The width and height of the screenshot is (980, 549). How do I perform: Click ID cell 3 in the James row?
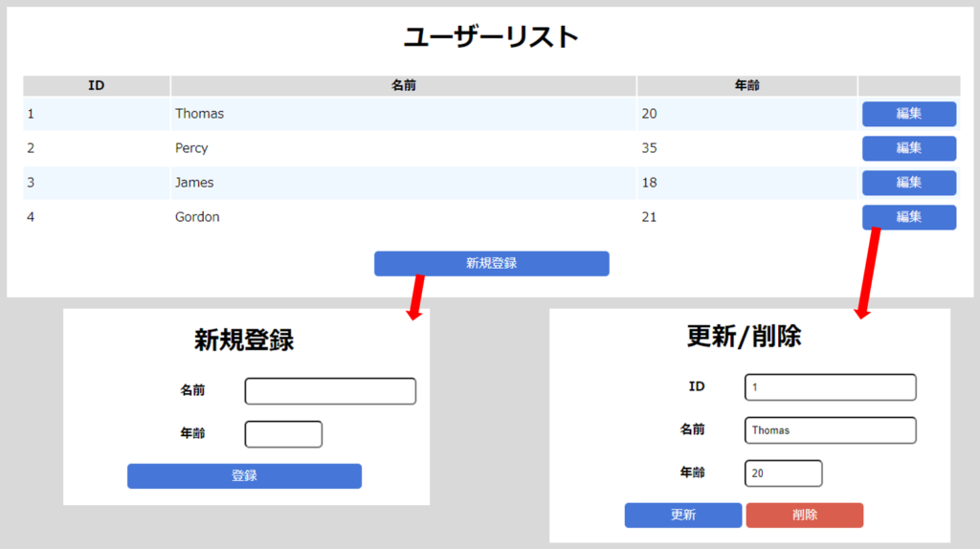(x=97, y=183)
